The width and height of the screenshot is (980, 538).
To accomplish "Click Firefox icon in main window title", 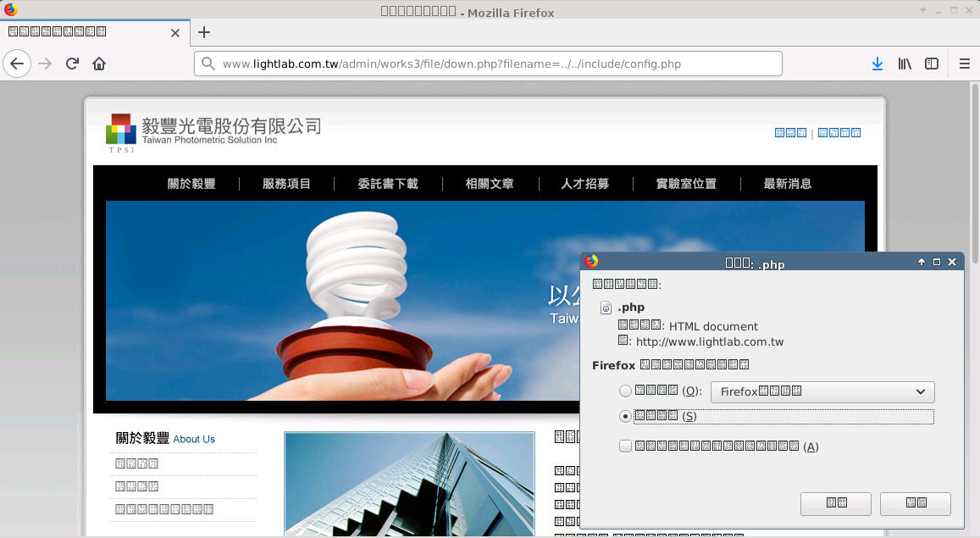I will (x=11, y=8).
